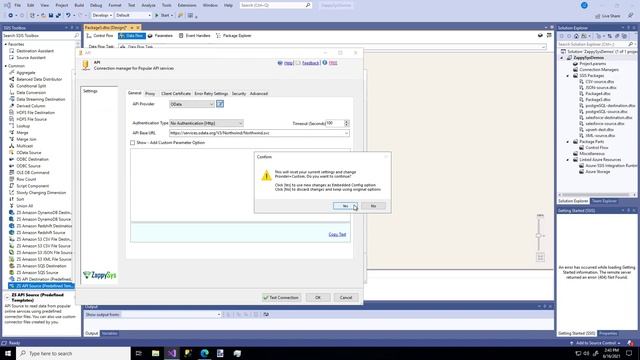Click the Visual Studio search box
Image resolution: width=640 pixels, height=360 pixels.
(x=276, y=5)
